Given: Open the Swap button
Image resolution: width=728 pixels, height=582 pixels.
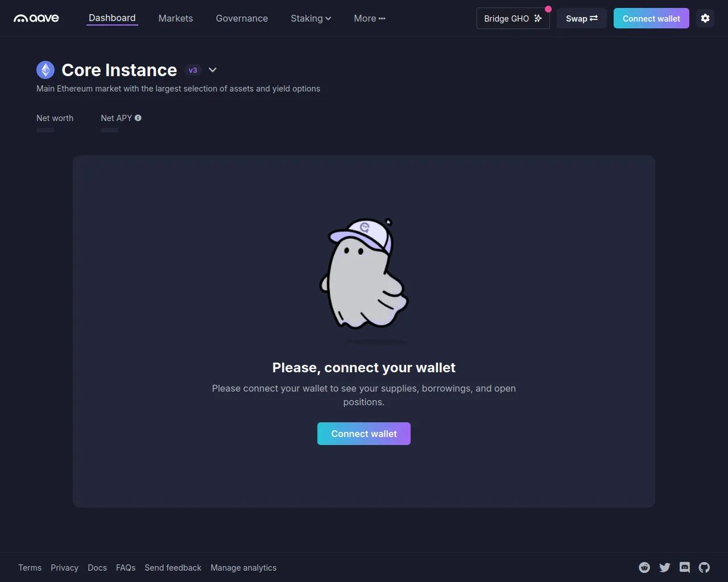Looking at the screenshot, I should pyautogui.click(x=582, y=18).
